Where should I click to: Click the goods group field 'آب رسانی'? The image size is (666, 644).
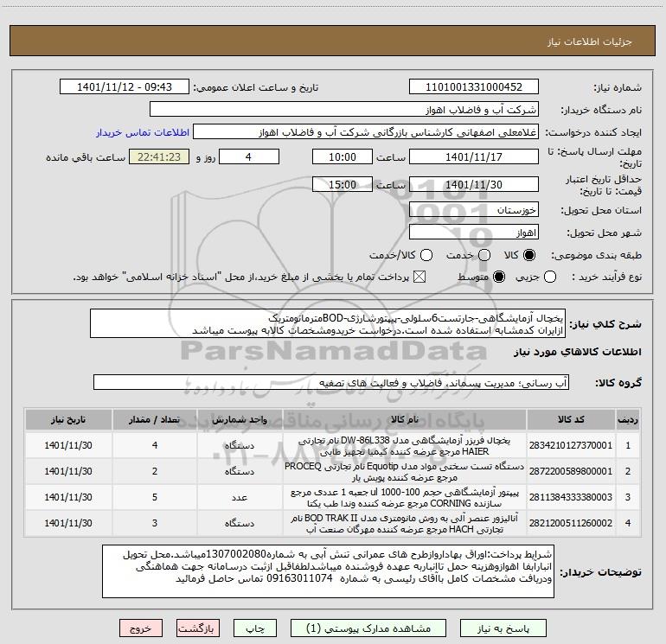pyautogui.click(x=331, y=382)
